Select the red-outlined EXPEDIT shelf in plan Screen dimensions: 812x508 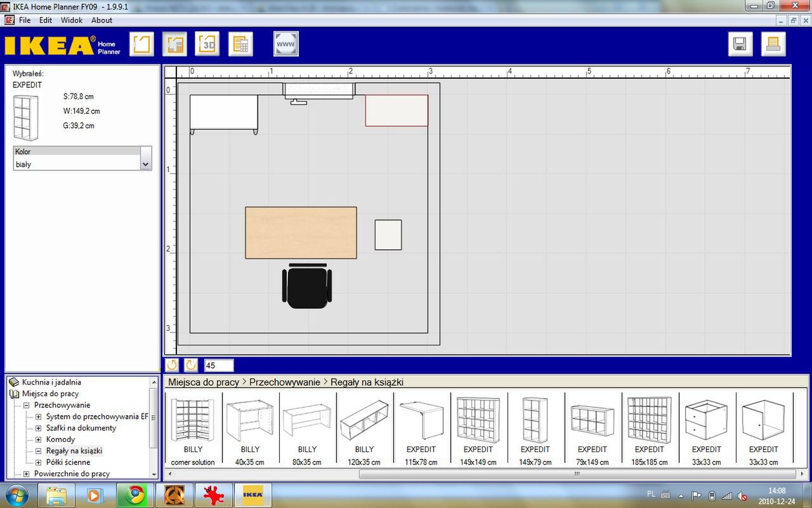coord(396,110)
